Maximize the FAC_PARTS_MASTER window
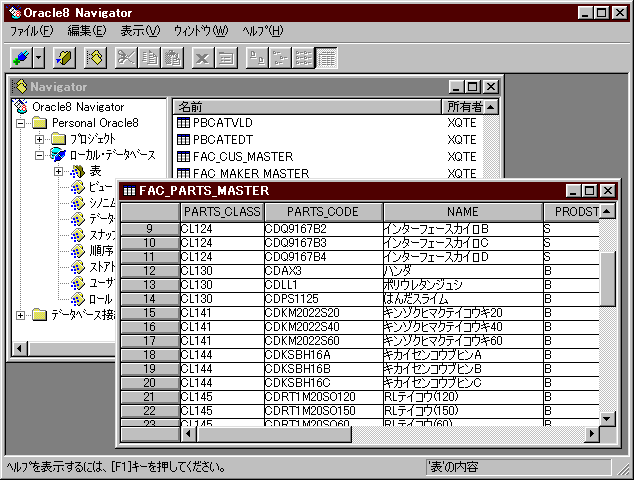Viewport: 634px width, 480px height. click(x=590, y=190)
